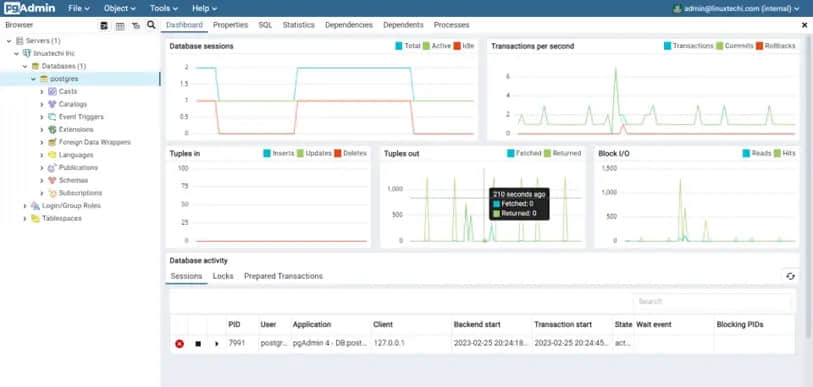813x387 pixels.
Task: Click the Backend start column header
Action: pyautogui.click(x=492, y=325)
